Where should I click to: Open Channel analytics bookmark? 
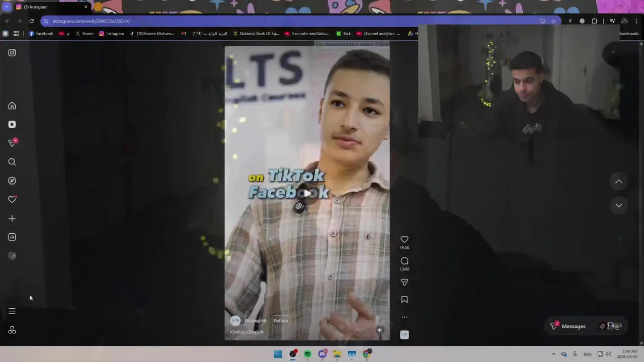[378, 34]
